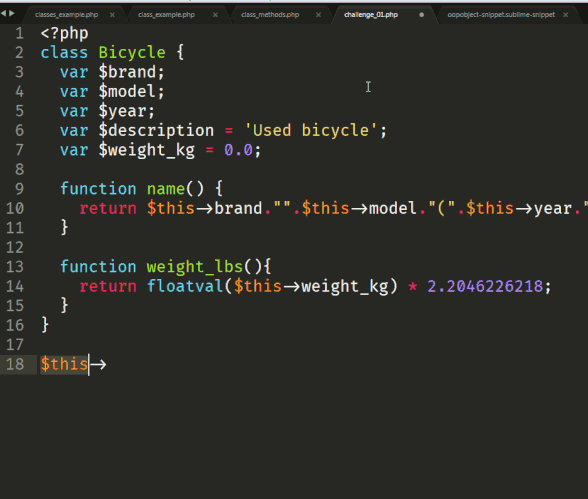The height and width of the screenshot is (499, 588).
Task: Close the oopobject-snippet.sublime-snippet tab
Action: 566,15
